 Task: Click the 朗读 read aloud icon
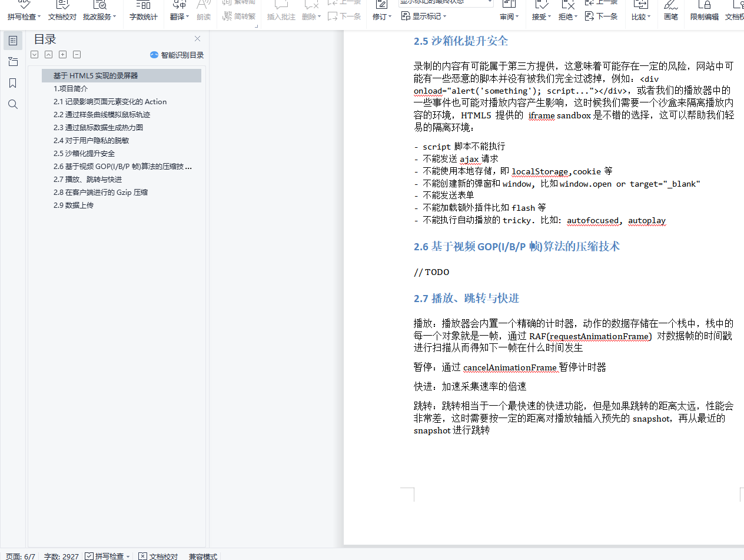(x=204, y=11)
